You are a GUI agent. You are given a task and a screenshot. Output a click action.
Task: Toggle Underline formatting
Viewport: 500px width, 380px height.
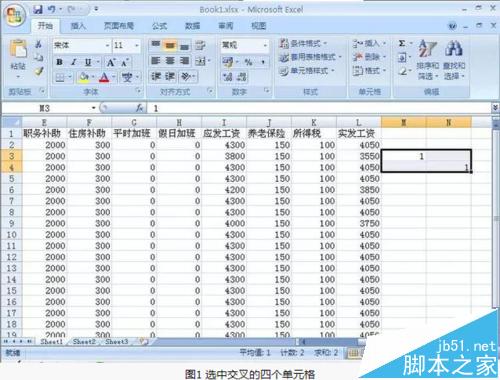tap(88, 62)
